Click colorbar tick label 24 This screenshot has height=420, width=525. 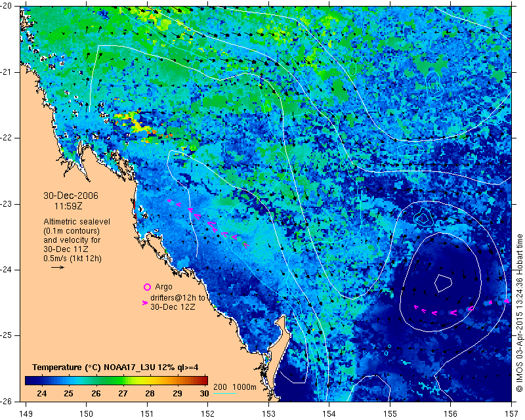point(42,393)
